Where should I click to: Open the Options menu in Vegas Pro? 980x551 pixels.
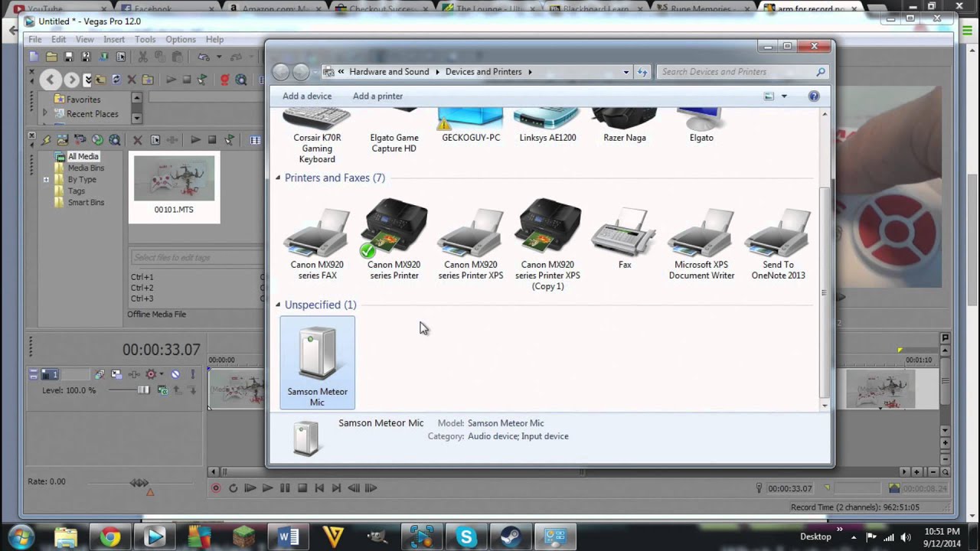[x=181, y=39]
